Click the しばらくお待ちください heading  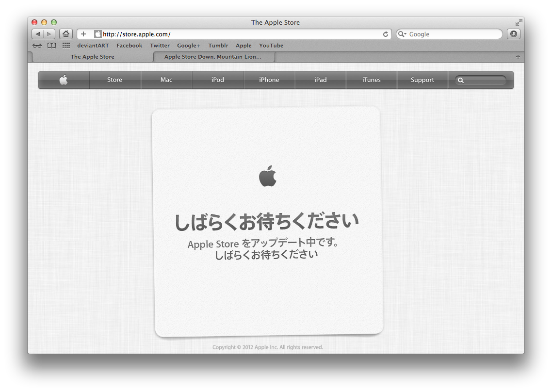click(266, 222)
